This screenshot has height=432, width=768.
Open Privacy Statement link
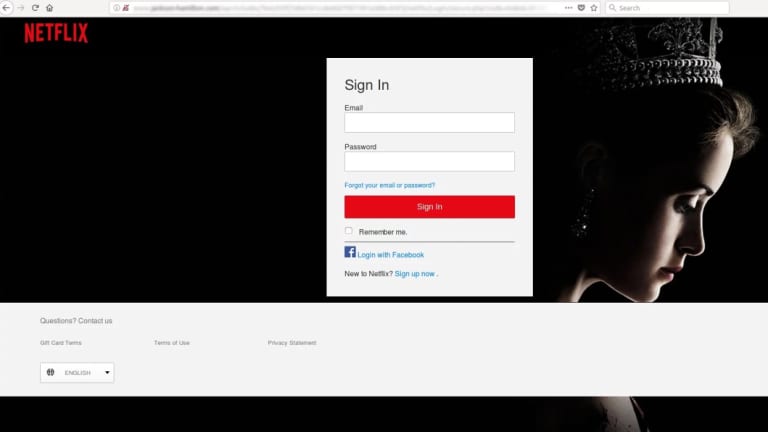pyautogui.click(x=292, y=343)
